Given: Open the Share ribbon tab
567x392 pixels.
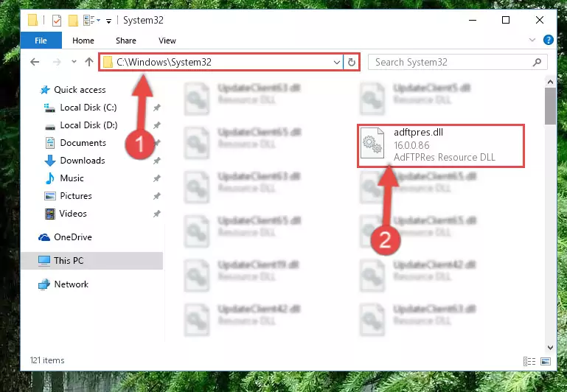Looking at the screenshot, I should [x=126, y=41].
